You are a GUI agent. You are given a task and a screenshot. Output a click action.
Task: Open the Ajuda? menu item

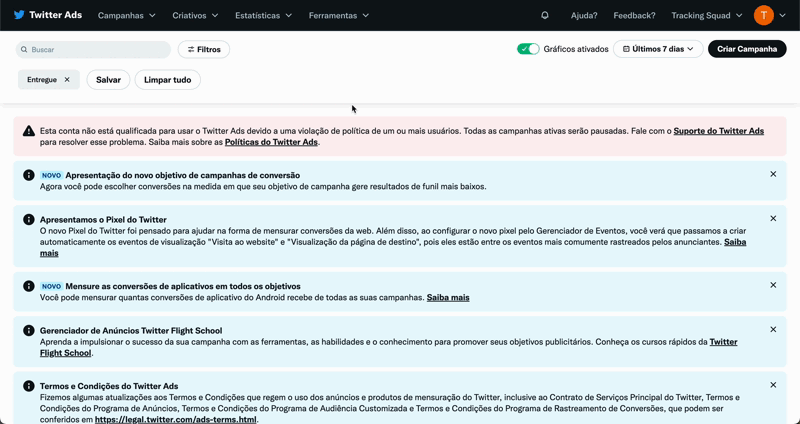tap(584, 15)
